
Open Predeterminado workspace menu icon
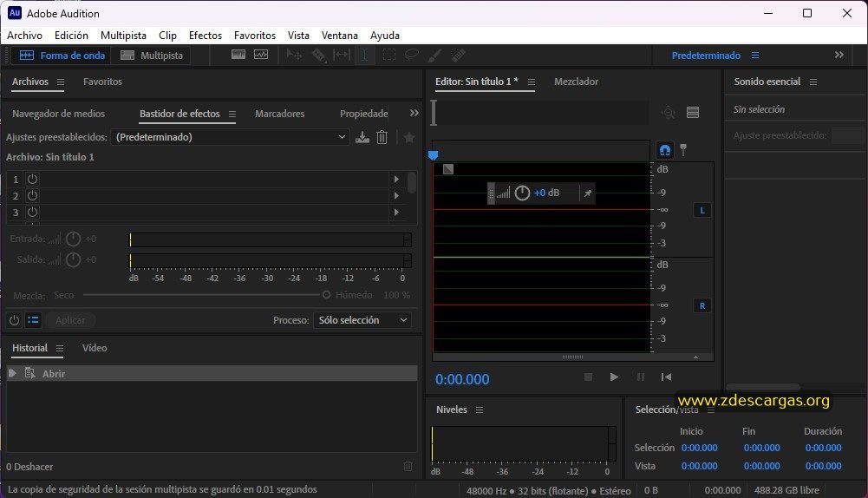(755, 56)
